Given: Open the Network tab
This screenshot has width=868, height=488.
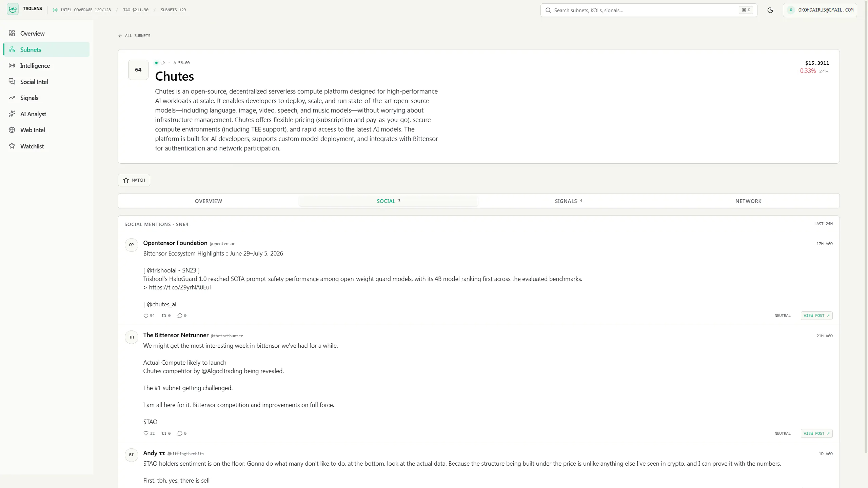Looking at the screenshot, I should pos(748,201).
